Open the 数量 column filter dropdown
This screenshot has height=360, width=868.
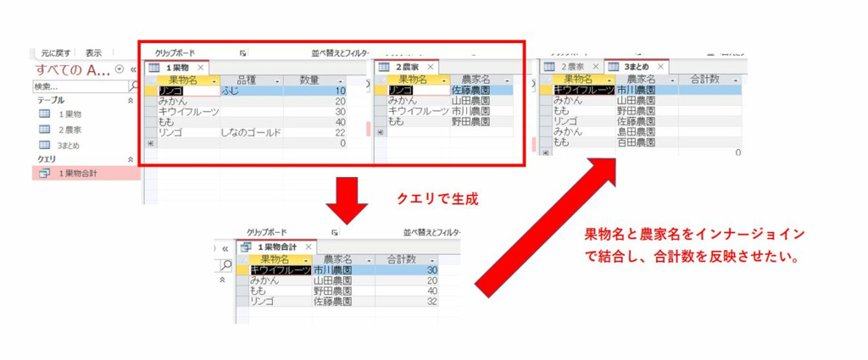pyautogui.click(x=341, y=80)
